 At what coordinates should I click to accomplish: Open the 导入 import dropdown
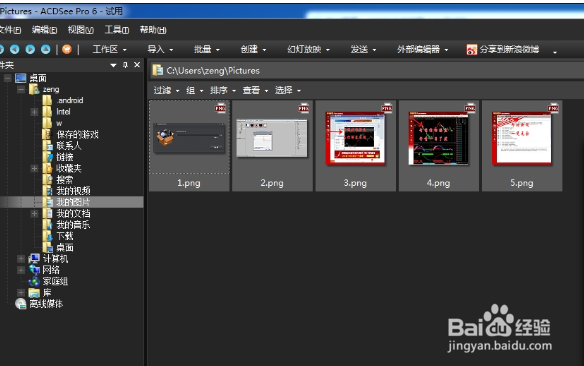160,49
